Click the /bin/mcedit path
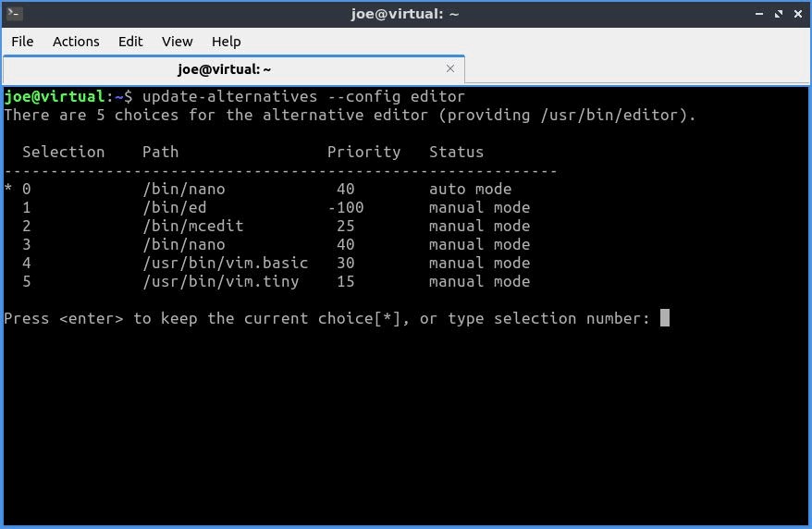This screenshot has width=812, height=529. pos(193,227)
